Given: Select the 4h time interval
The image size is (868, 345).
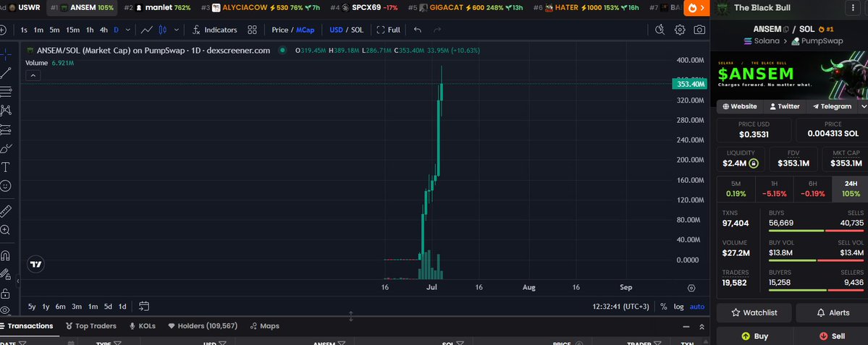Looking at the screenshot, I should (104, 30).
